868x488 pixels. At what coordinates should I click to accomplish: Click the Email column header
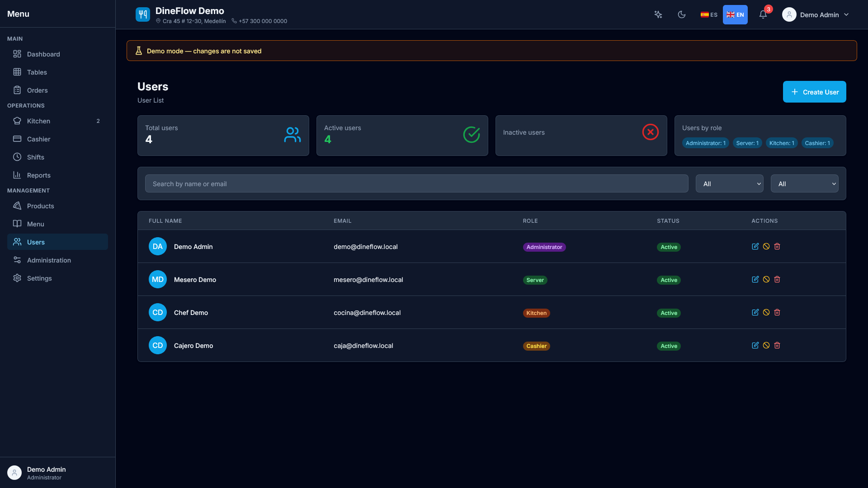point(342,221)
